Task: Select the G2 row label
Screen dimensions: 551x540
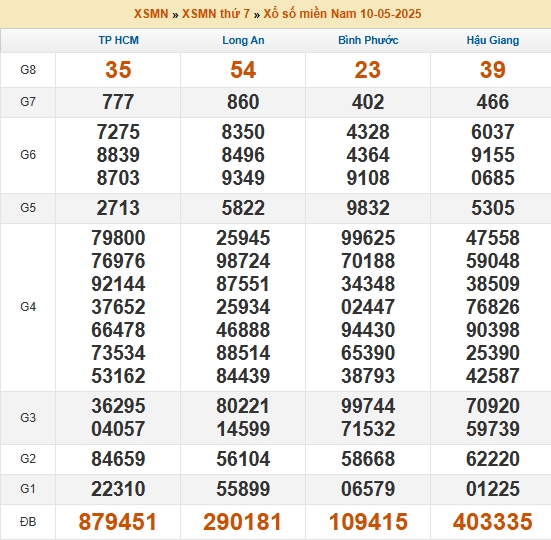Action: coord(28,458)
